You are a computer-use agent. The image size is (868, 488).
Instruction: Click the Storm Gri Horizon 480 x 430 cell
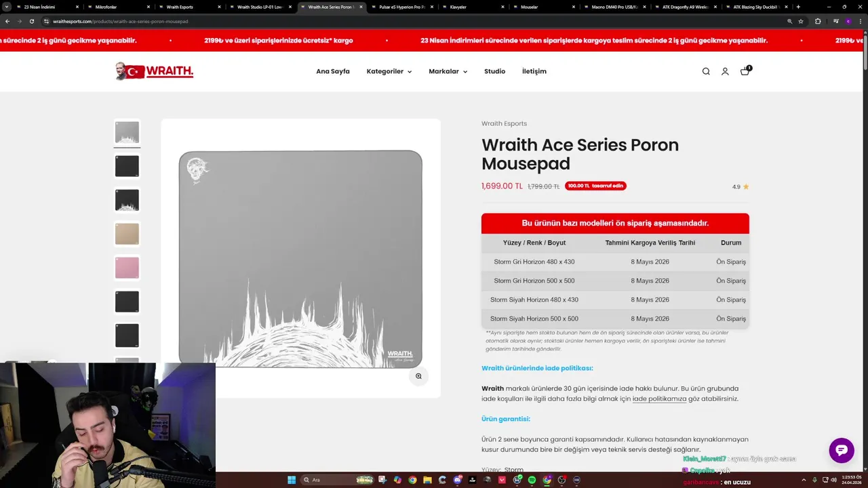pos(534,262)
